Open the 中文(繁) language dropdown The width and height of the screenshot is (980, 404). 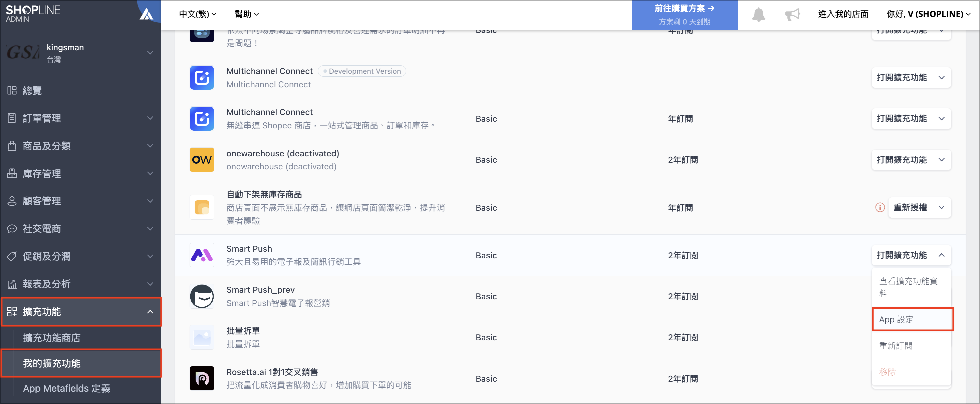[198, 14]
